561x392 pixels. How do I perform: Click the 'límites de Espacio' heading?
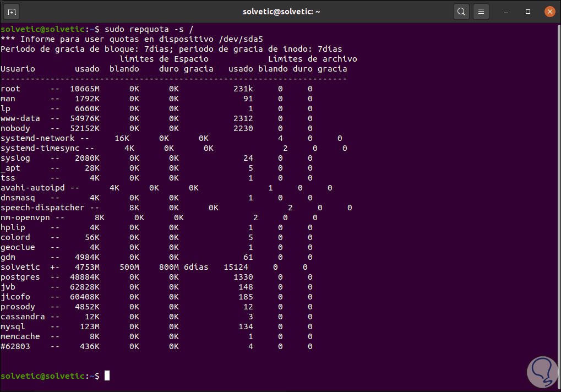click(164, 59)
